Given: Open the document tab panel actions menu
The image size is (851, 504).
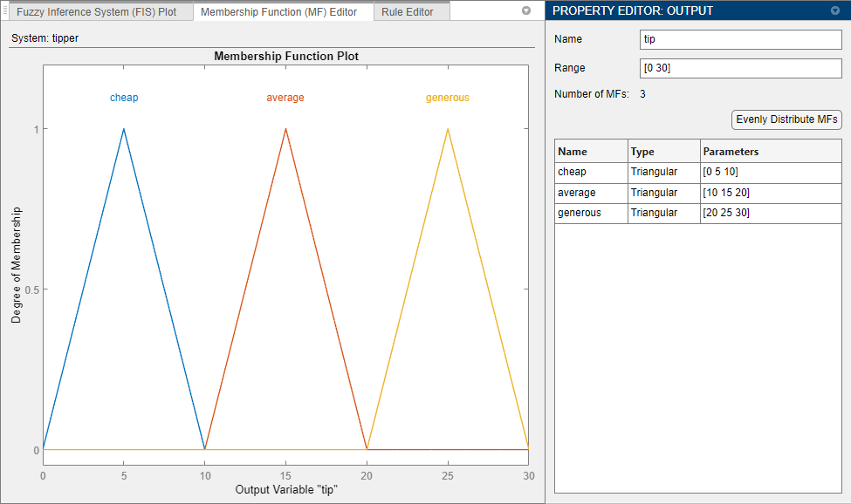Looking at the screenshot, I should tap(526, 10).
